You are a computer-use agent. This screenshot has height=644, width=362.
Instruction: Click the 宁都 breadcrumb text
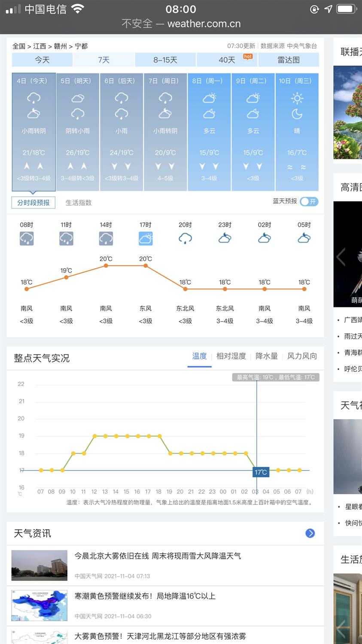pos(81,46)
